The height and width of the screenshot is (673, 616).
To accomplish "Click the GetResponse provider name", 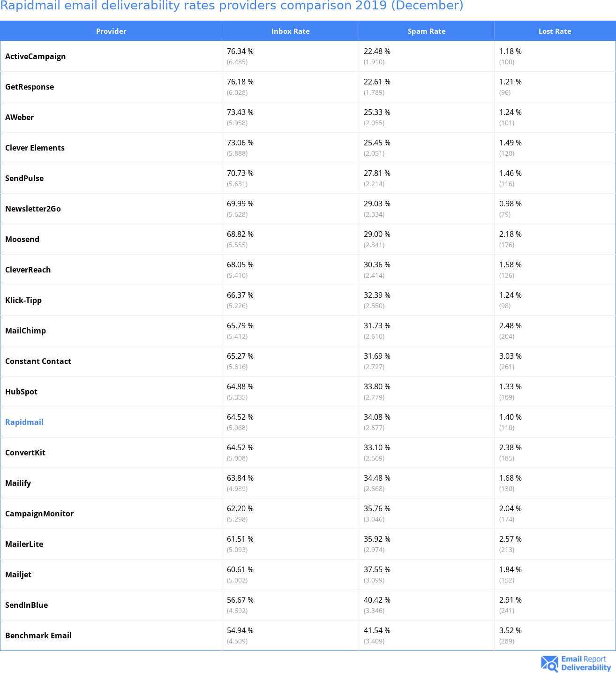I will [30, 87].
